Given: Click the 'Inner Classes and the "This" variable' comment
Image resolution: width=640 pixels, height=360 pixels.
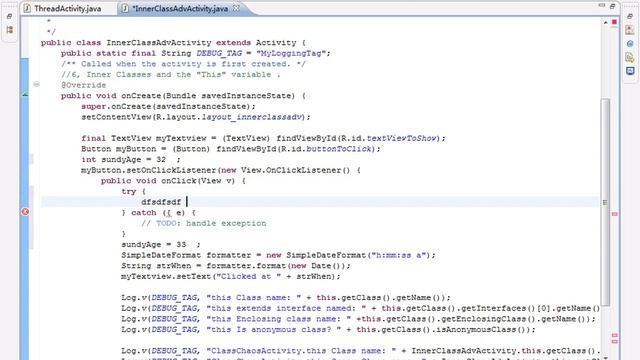Looking at the screenshot, I should tap(171, 74).
